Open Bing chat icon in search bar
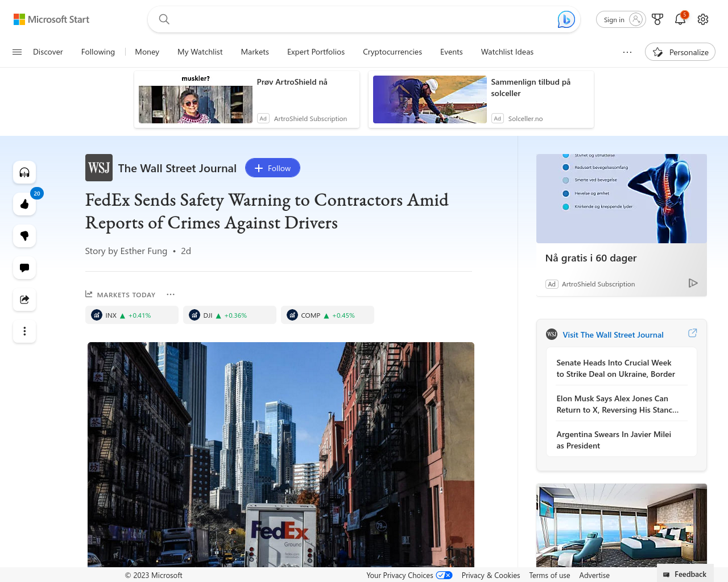Image resolution: width=728 pixels, height=582 pixels. tap(566, 19)
